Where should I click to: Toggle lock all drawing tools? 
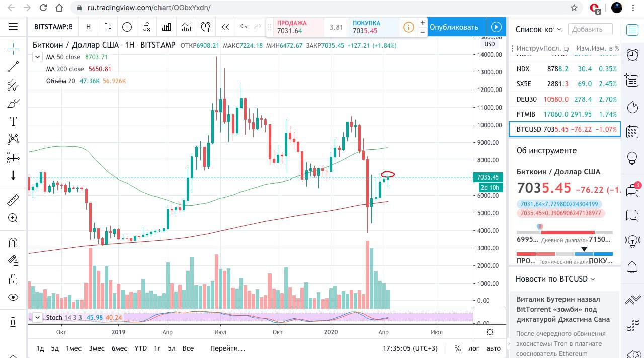tap(13, 279)
